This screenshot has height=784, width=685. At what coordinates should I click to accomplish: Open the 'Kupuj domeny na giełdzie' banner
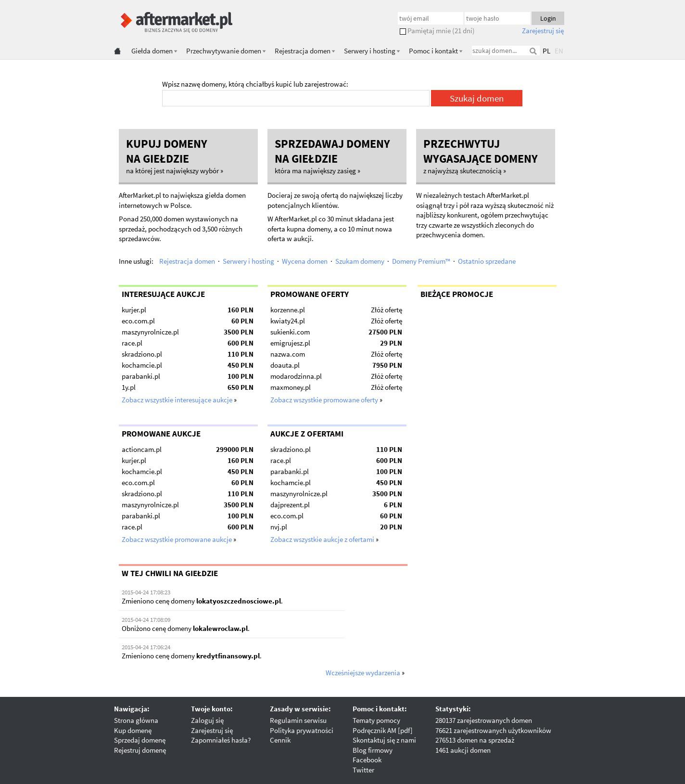[x=188, y=156]
